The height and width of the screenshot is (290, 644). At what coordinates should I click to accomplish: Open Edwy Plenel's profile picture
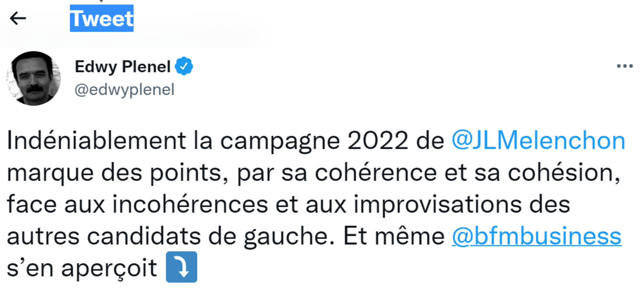click(34, 79)
